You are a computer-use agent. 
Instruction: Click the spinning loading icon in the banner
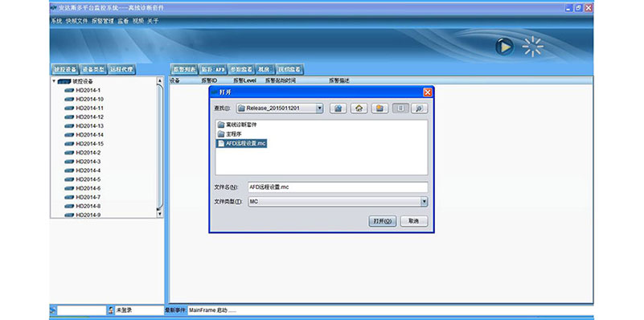[533, 47]
